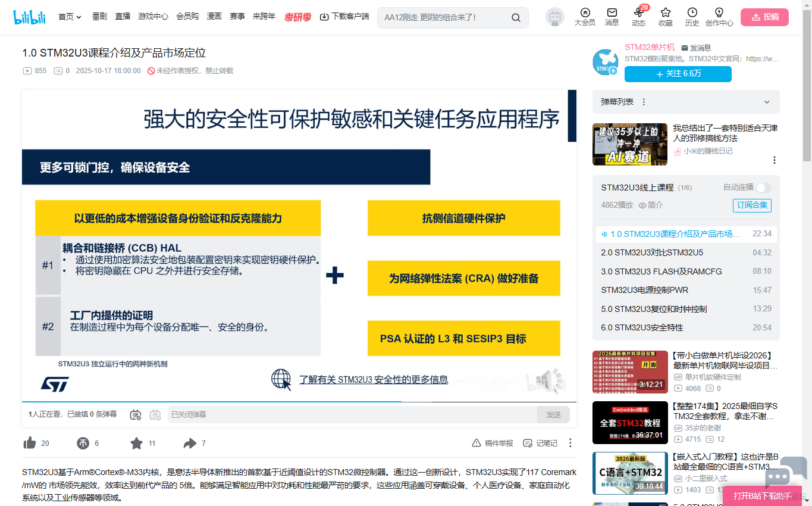Subscribe using the 订阅合集 button
Screen dimensions: 812x506
(752, 205)
